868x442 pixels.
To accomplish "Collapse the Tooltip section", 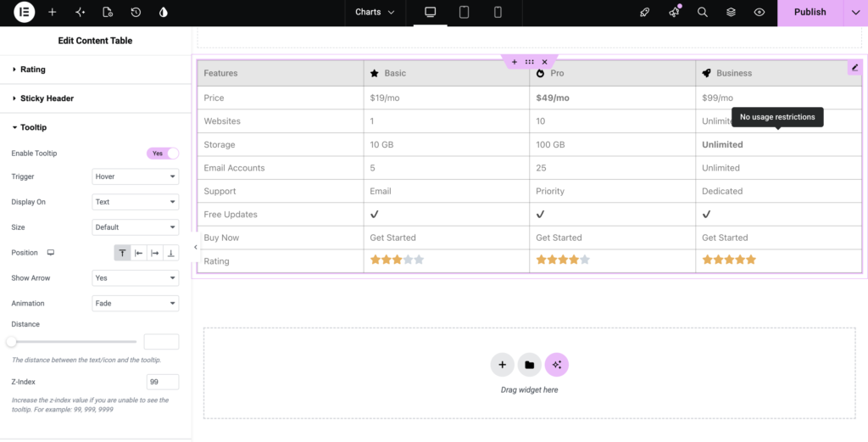I will [x=95, y=127].
